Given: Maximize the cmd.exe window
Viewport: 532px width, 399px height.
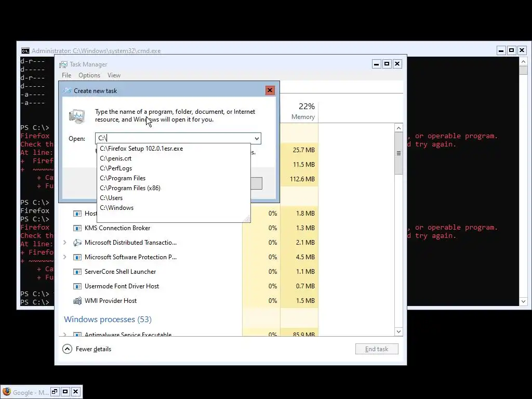Looking at the screenshot, I should [511, 50].
